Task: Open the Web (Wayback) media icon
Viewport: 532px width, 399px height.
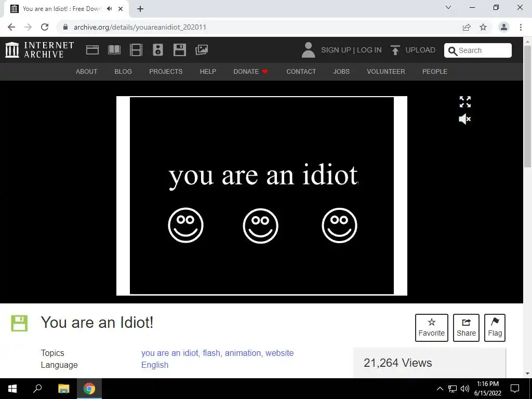Action: pyautogui.click(x=92, y=50)
